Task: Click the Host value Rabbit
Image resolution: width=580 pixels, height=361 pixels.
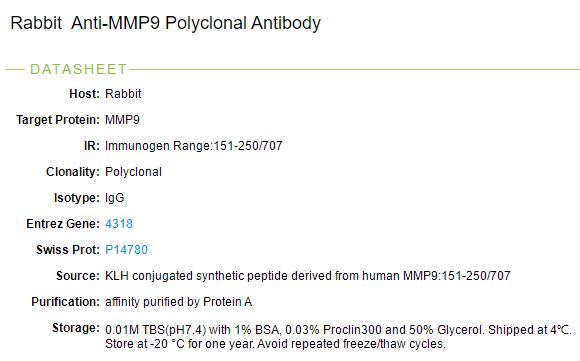Action: pyautogui.click(x=123, y=94)
